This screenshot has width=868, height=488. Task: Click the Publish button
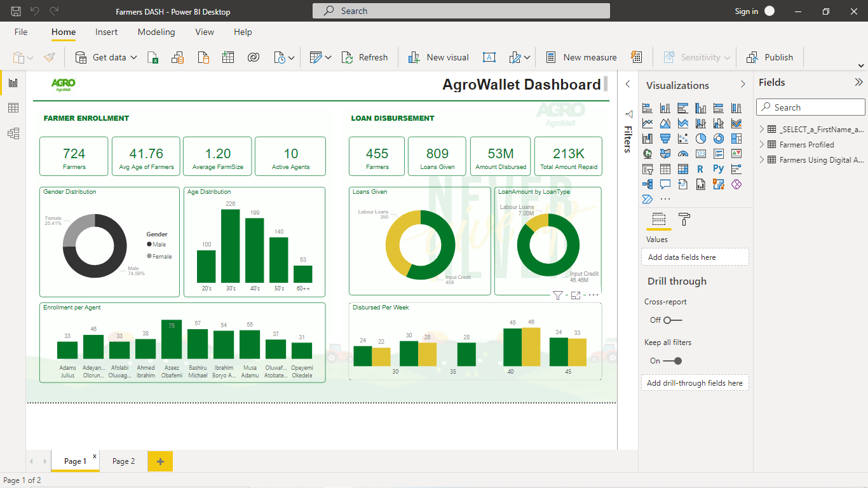pos(770,57)
